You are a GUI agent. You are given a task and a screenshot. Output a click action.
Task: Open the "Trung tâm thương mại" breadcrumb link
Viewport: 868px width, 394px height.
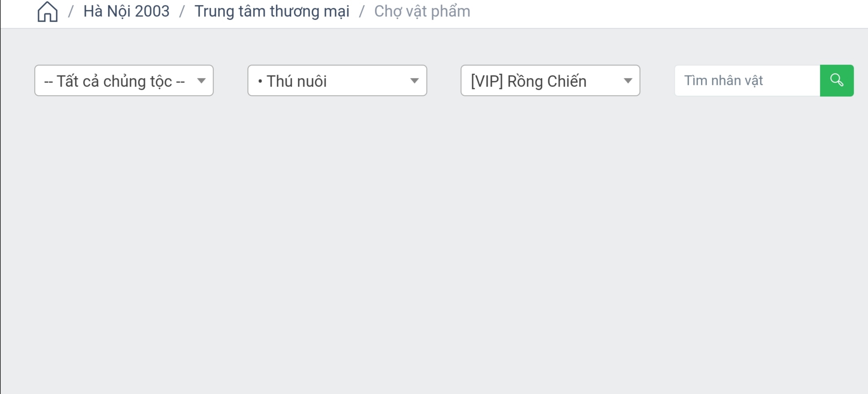click(x=272, y=11)
